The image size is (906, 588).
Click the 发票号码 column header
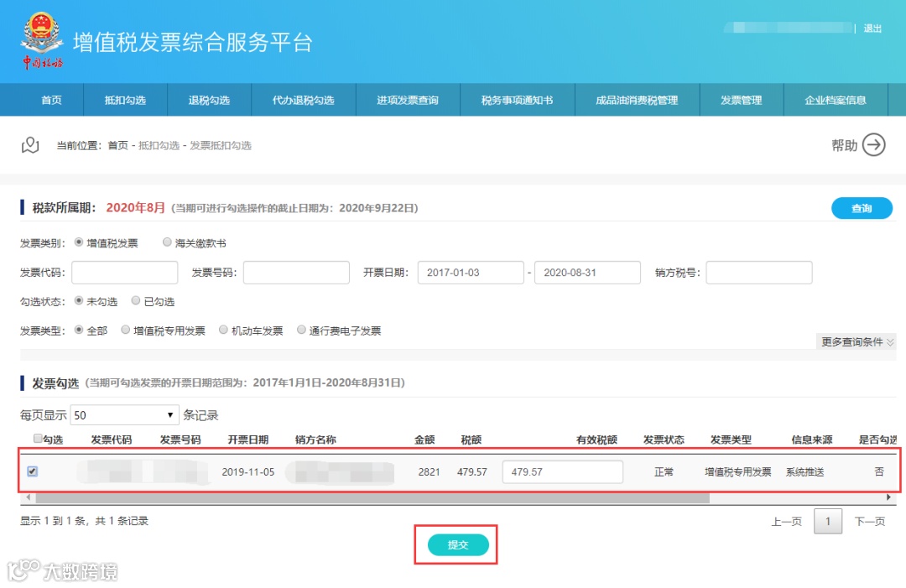click(180, 440)
